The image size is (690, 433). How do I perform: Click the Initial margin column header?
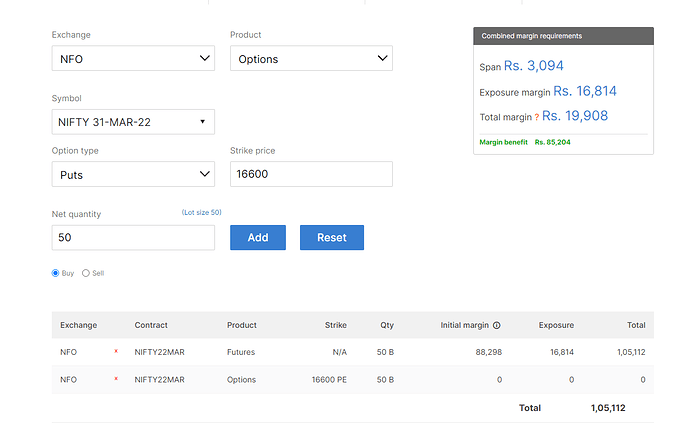coord(464,325)
